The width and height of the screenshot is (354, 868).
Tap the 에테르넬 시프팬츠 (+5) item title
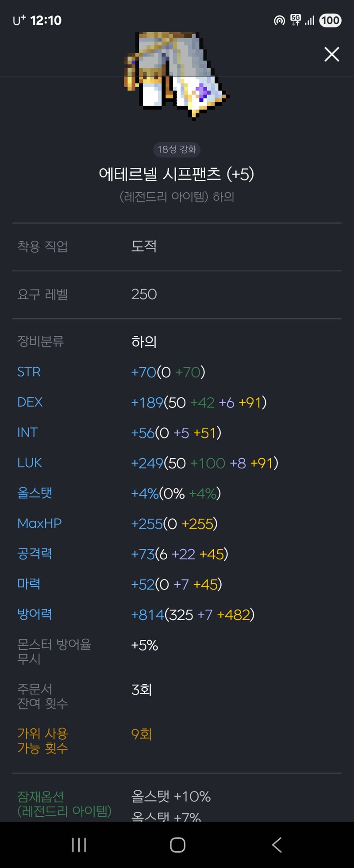coord(177,174)
